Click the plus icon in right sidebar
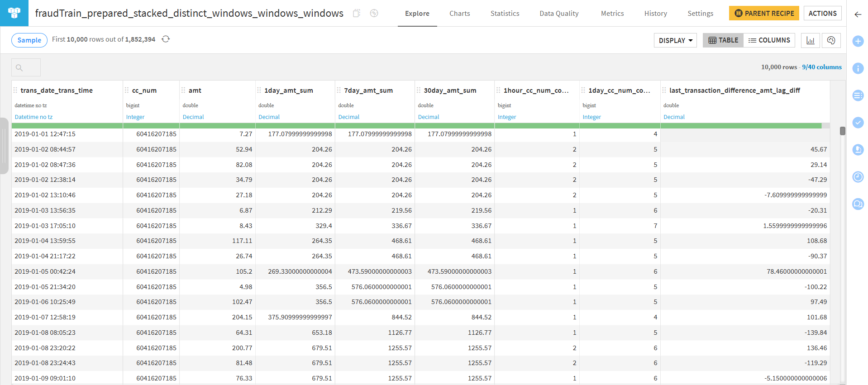The width and height of the screenshot is (868, 385). tap(858, 41)
